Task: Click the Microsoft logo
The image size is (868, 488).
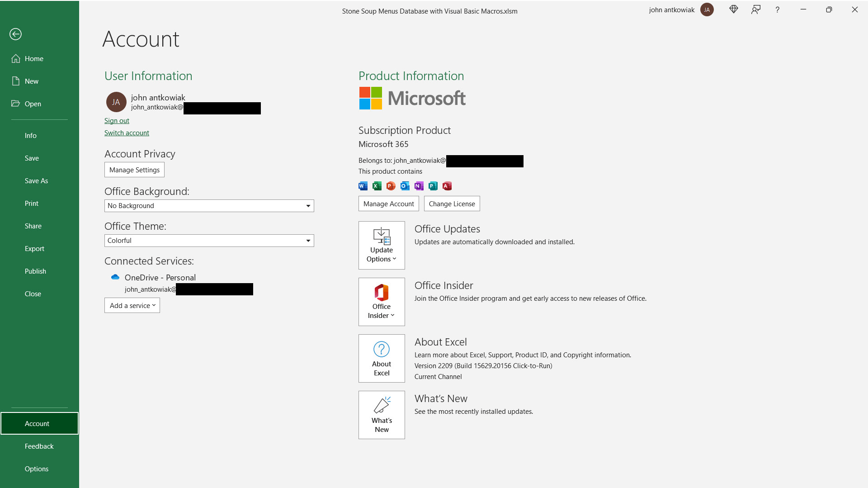Action: (412, 98)
